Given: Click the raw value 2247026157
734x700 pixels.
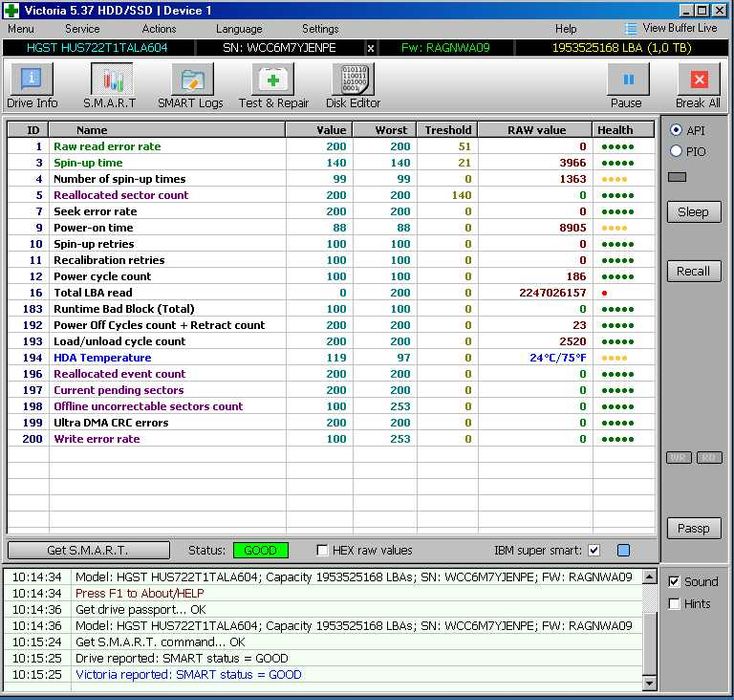Looking at the screenshot, I should point(552,293).
